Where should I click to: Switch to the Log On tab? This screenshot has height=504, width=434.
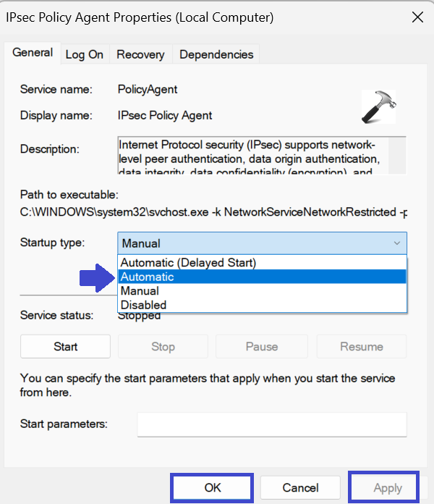click(85, 54)
